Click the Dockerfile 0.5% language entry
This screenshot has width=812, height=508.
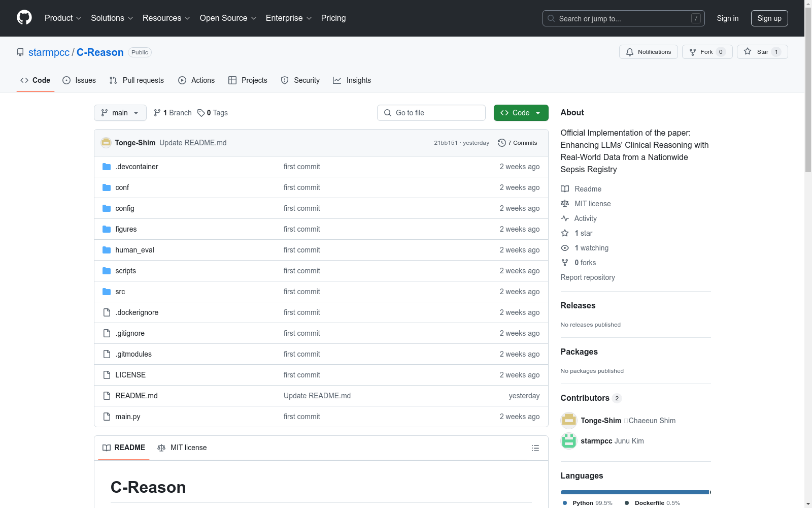[x=653, y=503]
